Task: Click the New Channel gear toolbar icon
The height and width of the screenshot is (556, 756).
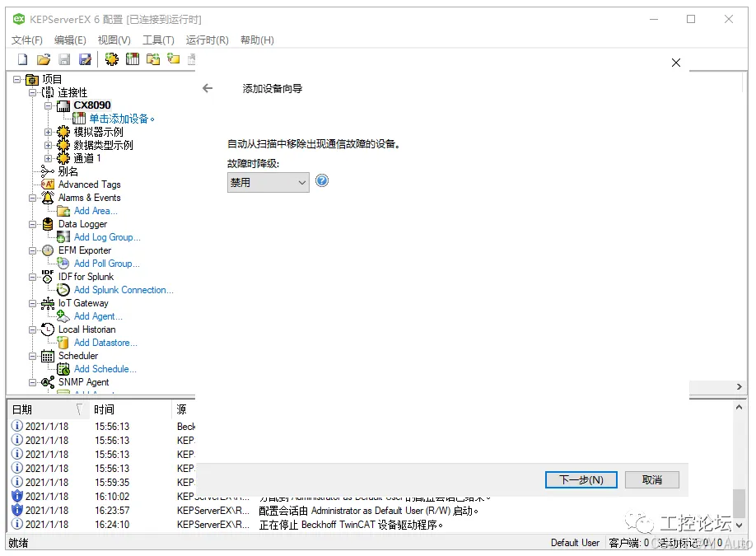Action: (x=112, y=59)
